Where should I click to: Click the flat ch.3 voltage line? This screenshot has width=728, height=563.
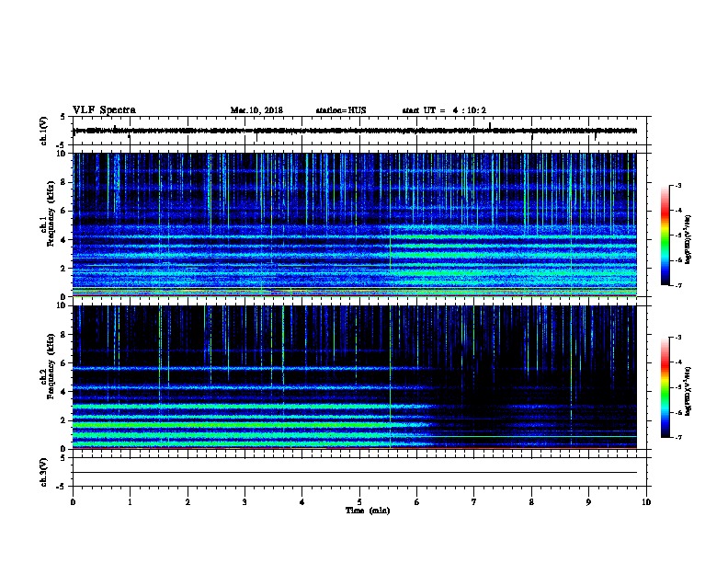355,473
